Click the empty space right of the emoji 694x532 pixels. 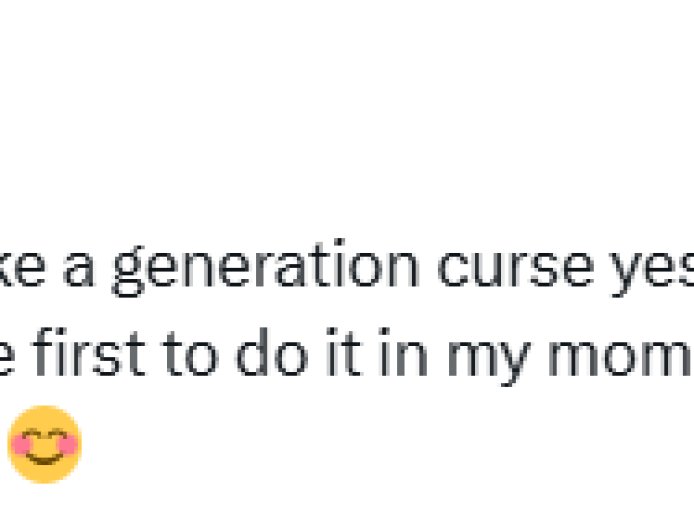(x=380, y=444)
